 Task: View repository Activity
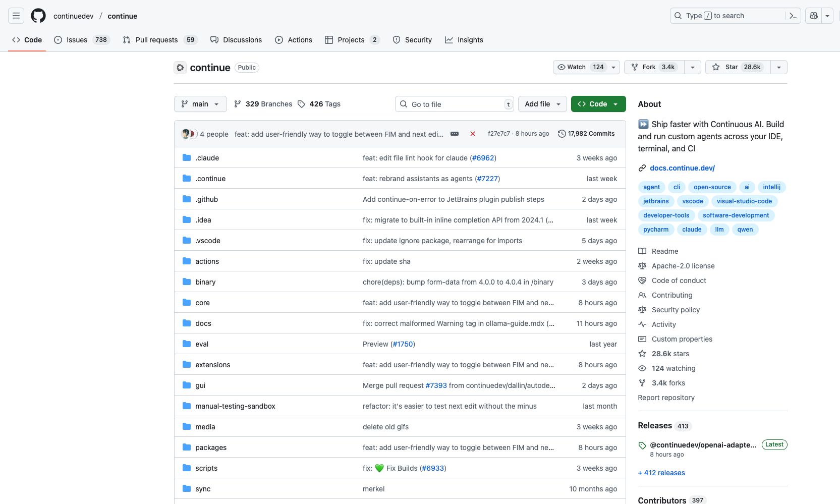pyautogui.click(x=657, y=324)
